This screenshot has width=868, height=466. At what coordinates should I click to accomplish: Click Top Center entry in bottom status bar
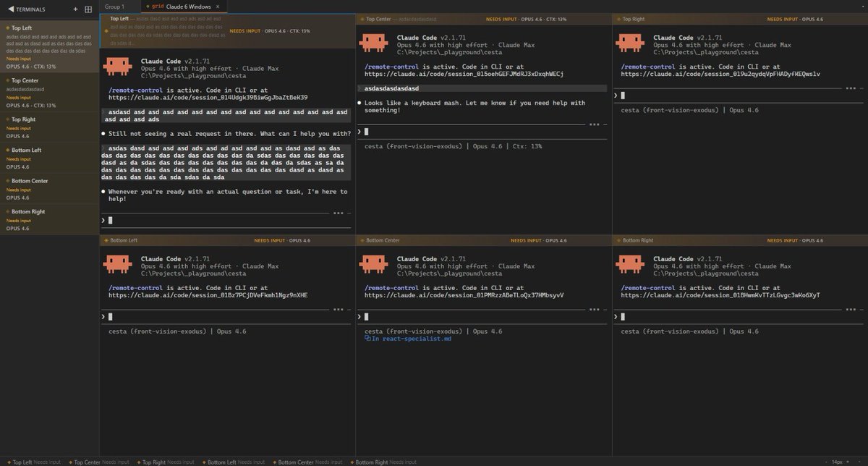click(x=98, y=462)
